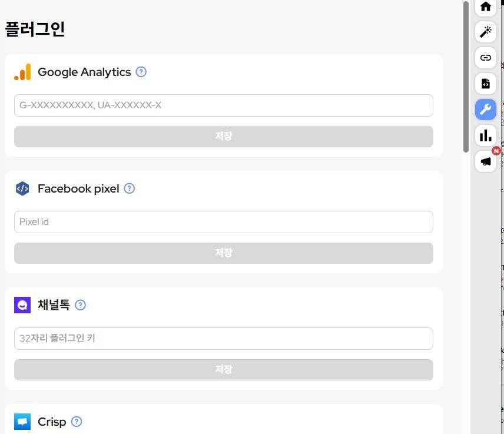Open the bar chart statistics icon

pos(486,135)
